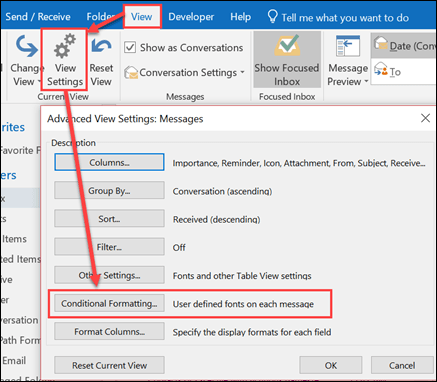Click 'Conversation (ascending)' text
Viewport: 437px width, 382px height.
pyautogui.click(x=222, y=191)
